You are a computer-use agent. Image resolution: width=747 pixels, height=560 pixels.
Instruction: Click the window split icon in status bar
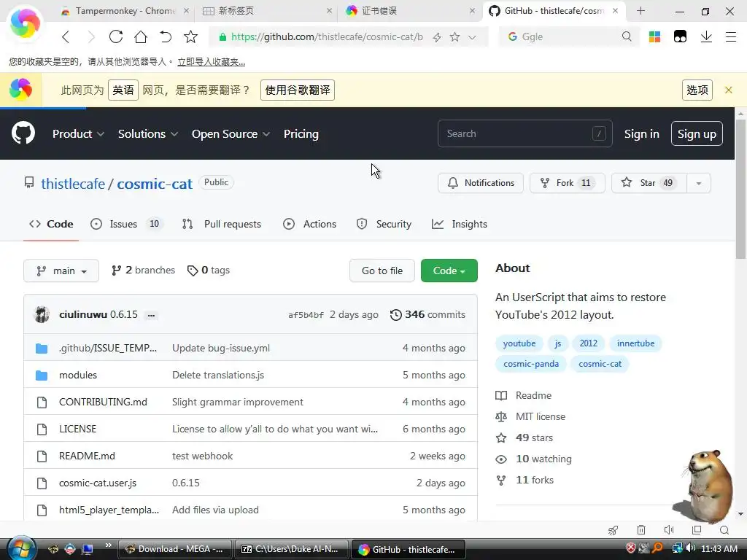697,530
